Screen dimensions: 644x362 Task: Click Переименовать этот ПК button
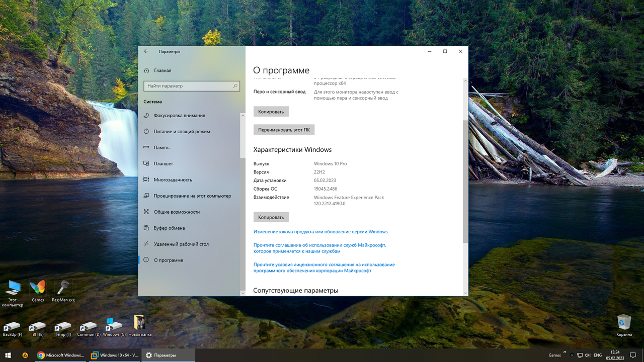pyautogui.click(x=284, y=130)
